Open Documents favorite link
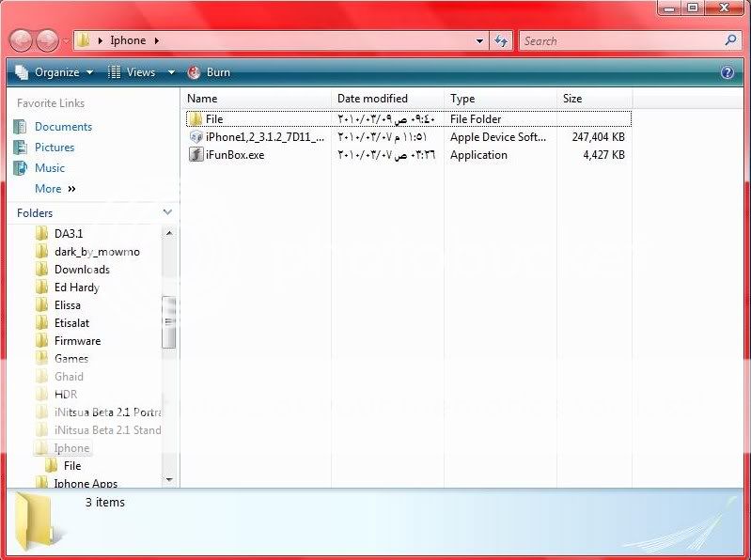The height and width of the screenshot is (560, 751). click(63, 127)
